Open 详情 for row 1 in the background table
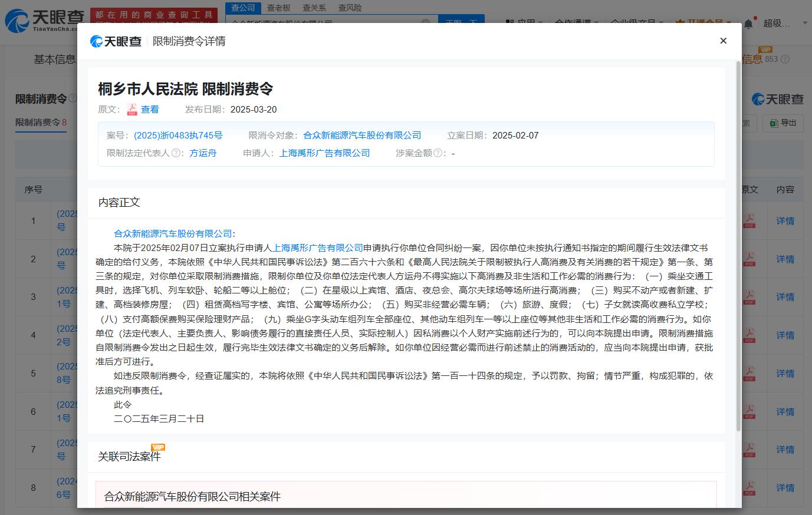 click(785, 221)
